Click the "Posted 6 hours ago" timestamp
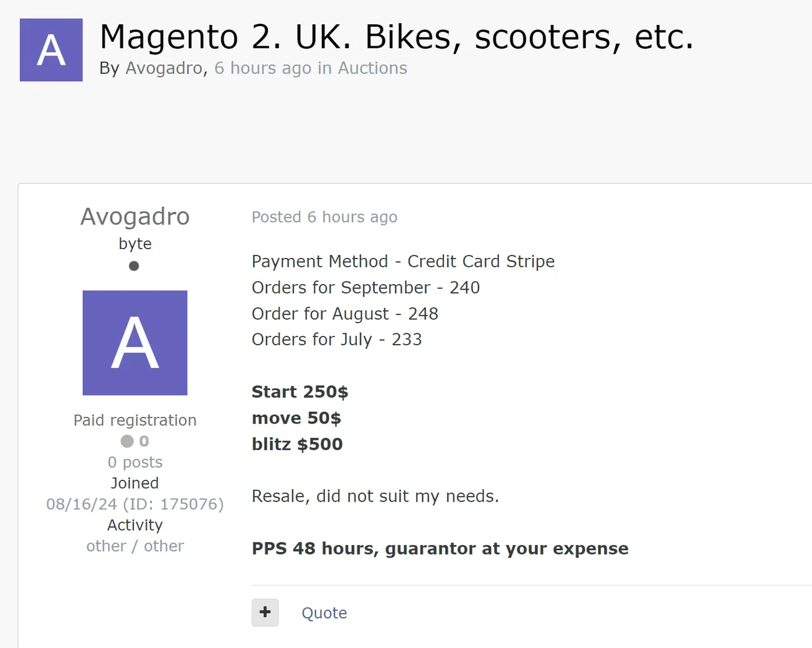Viewport: 812px width, 648px height. point(324,217)
